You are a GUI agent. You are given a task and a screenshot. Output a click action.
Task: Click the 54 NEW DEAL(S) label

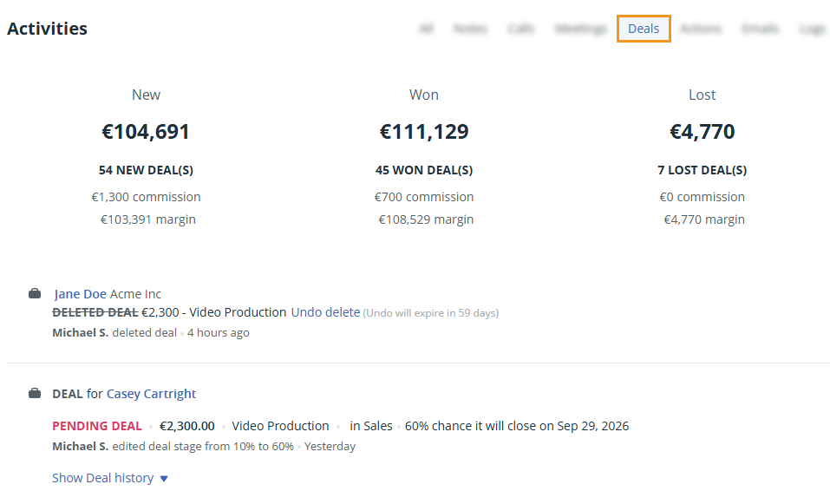tap(146, 171)
